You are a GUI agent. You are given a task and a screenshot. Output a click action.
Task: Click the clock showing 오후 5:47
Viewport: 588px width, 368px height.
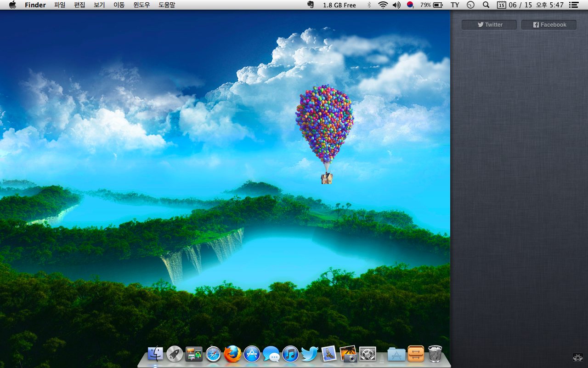[550, 5]
